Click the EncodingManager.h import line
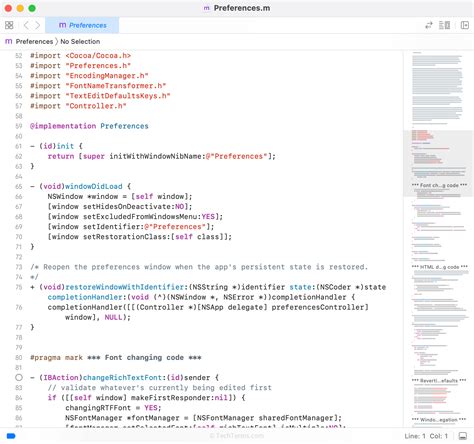Image resolution: width=474 pixels, height=444 pixels. 89,76
